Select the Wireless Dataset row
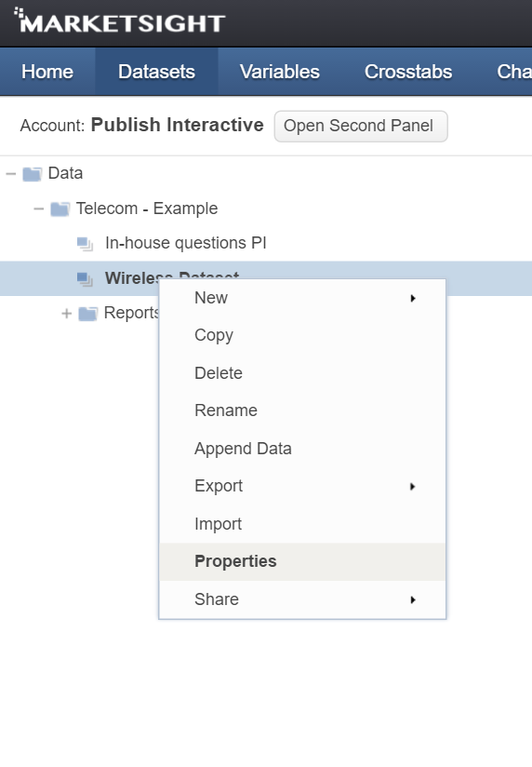The height and width of the screenshot is (767, 532). (266, 278)
